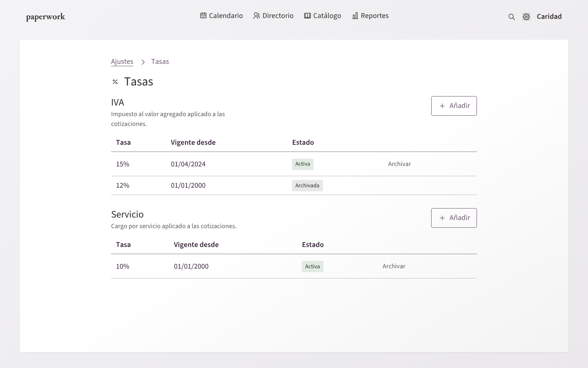
Task: Go to Directorio section
Action: [273, 16]
